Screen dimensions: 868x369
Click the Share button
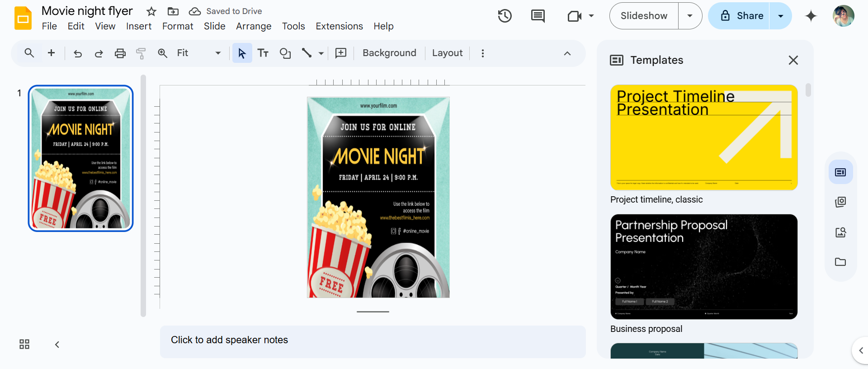pyautogui.click(x=739, y=16)
